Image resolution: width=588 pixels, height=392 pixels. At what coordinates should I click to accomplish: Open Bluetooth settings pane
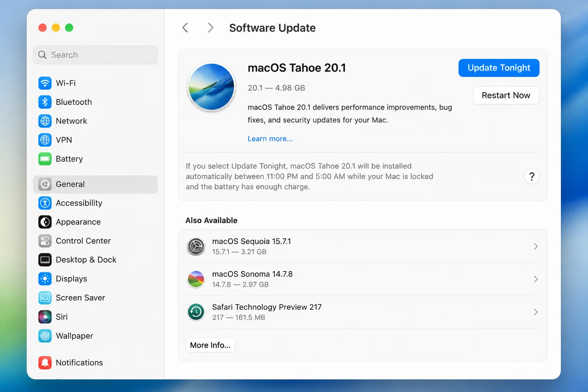point(95,102)
